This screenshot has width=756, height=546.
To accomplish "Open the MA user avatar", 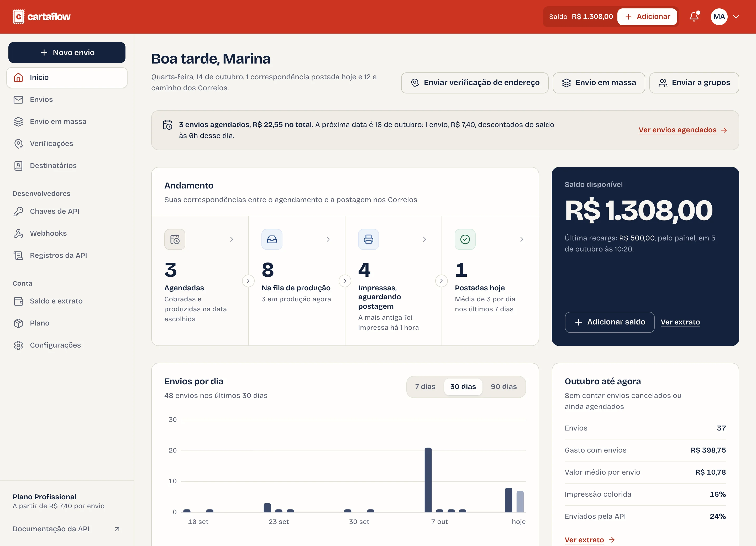I will point(719,17).
